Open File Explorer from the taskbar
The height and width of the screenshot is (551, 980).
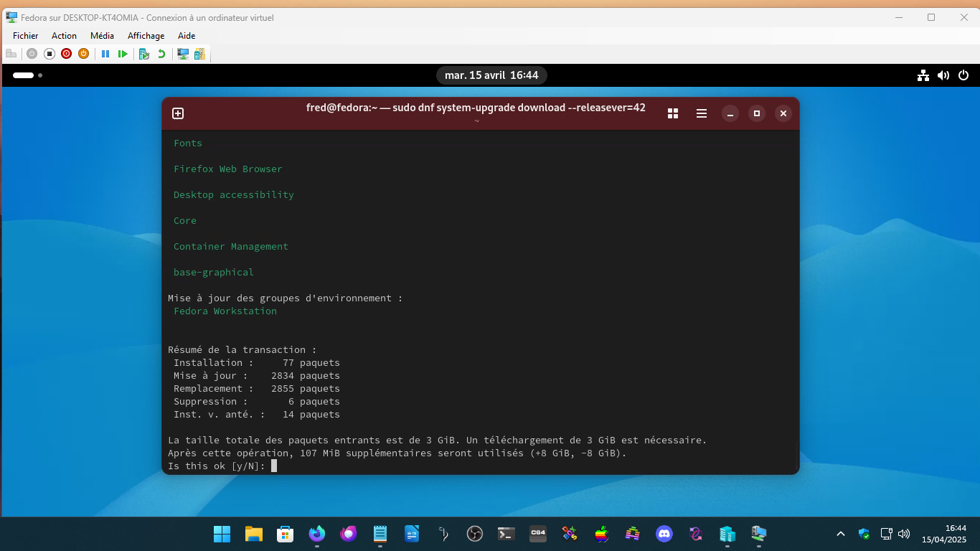[253, 534]
